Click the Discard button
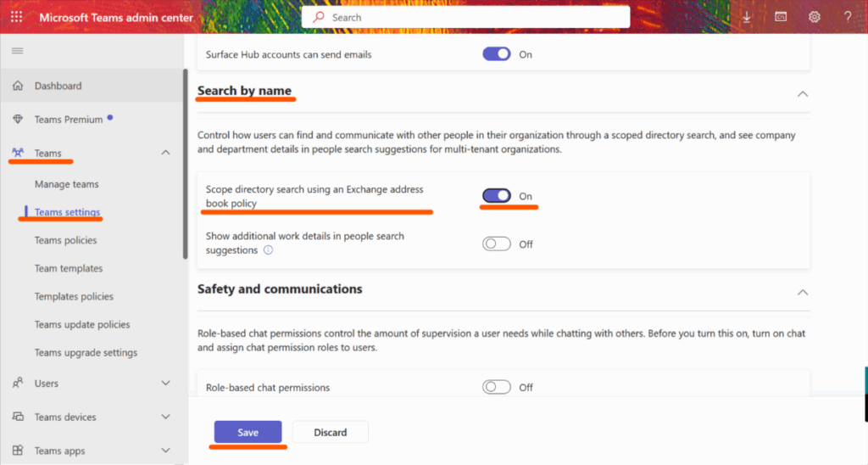The image size is (868, 465). [x=331, y=432]
